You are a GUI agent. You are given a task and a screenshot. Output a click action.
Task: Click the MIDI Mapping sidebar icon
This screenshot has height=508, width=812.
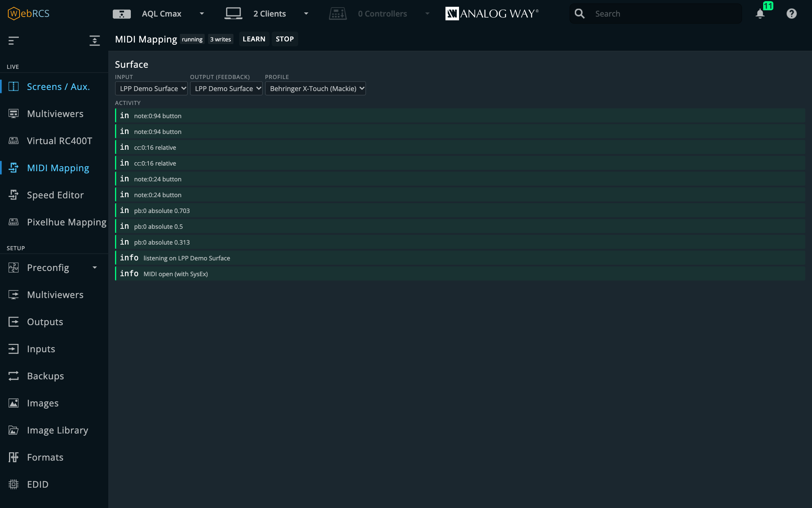pyautogui.click(x=14, y=168)
